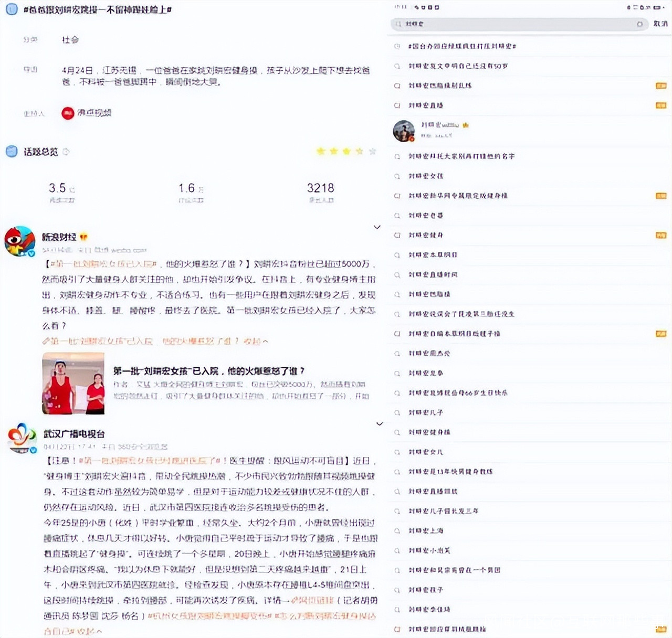Click the magnifier icon inside the search field

(398, 24)
